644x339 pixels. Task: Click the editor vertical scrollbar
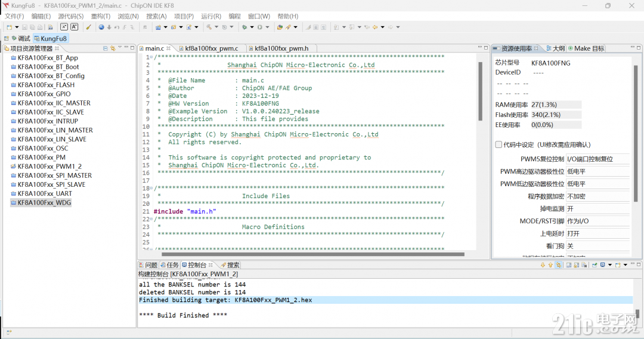click(x=479, y=91)
